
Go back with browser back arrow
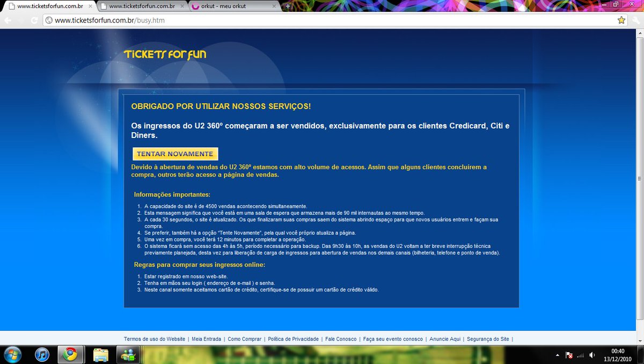8,20
